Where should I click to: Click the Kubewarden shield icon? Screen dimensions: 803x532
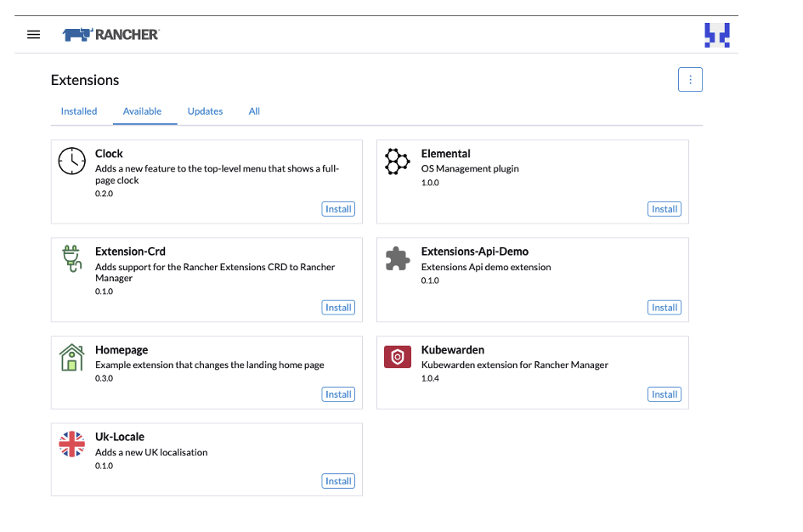[397, 357]
